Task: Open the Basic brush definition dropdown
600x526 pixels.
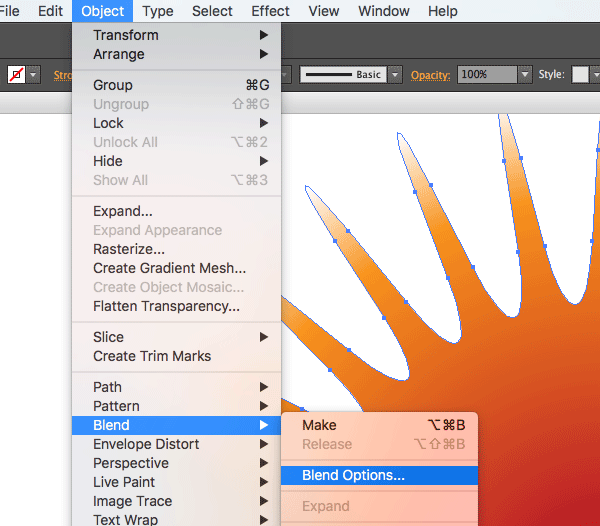Action: (x=395, y=75)
